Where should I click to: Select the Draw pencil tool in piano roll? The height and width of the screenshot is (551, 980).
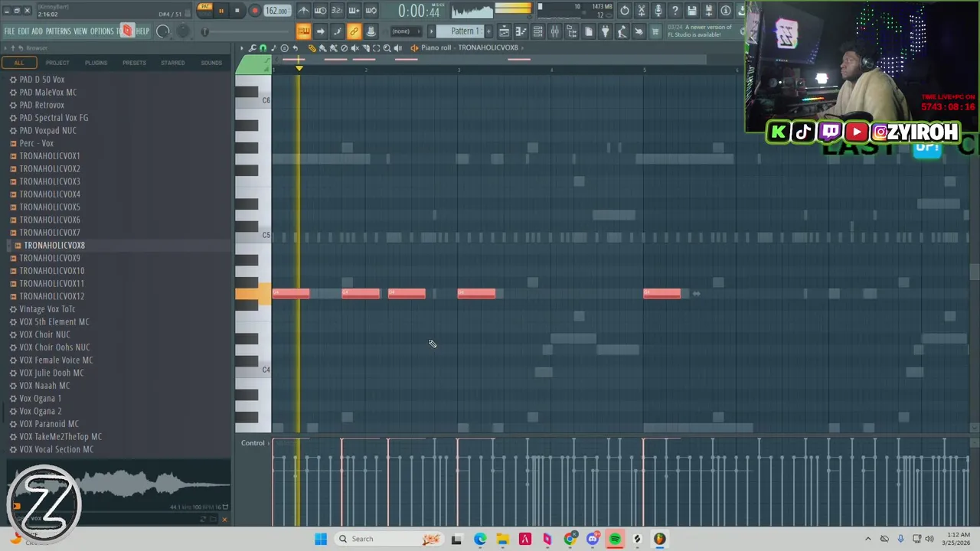[312, 48]
